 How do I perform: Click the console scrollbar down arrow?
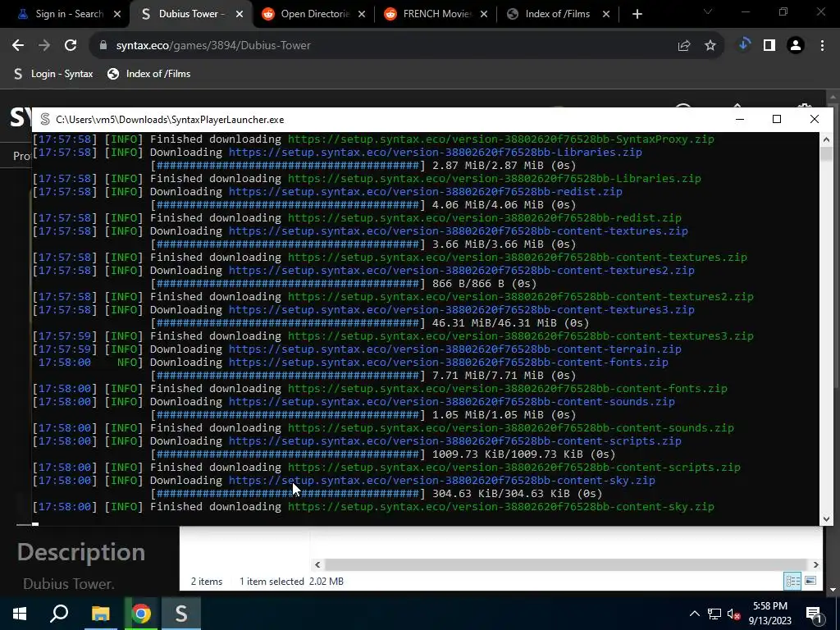coord(826,518)
